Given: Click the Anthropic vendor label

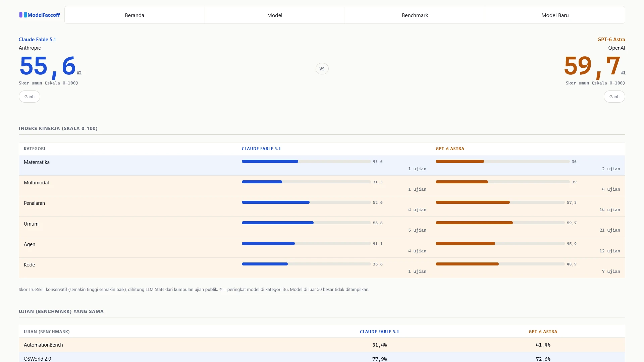Looking at the screenshot, I should pos(30,48).
